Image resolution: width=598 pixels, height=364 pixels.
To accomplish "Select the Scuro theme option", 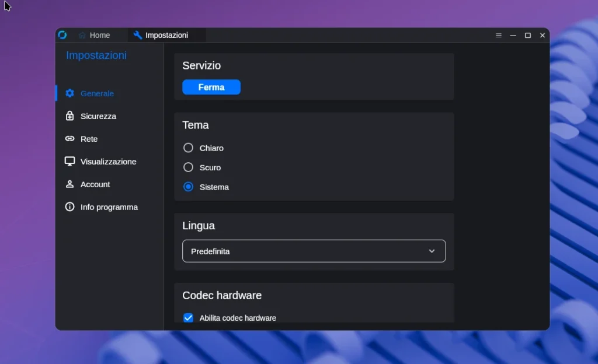I will click(188, 167).
